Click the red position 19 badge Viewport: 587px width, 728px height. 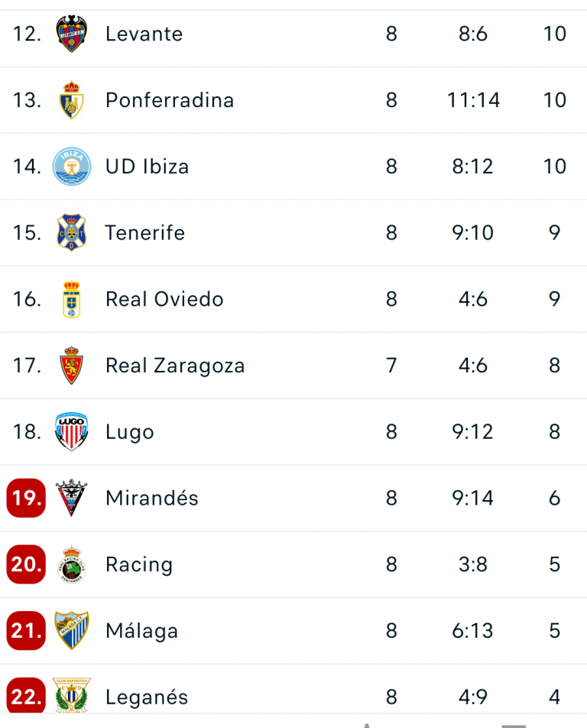[26, 498]
